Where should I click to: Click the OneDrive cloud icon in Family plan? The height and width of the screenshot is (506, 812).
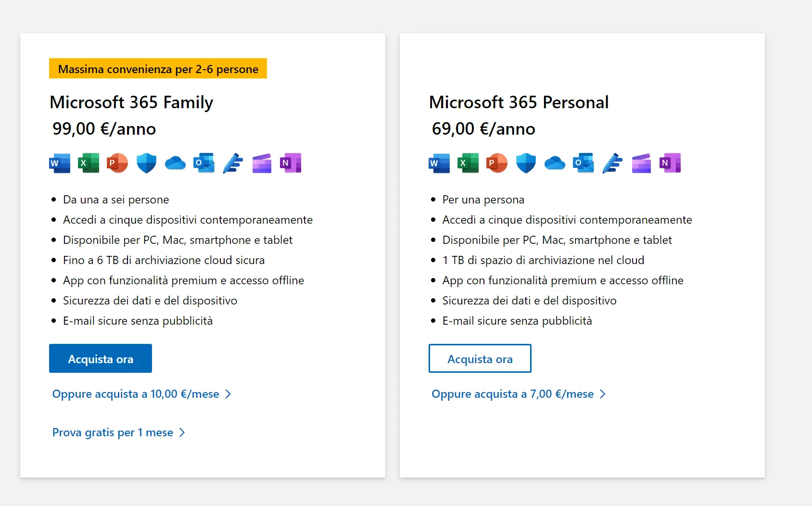click(175, 164)
